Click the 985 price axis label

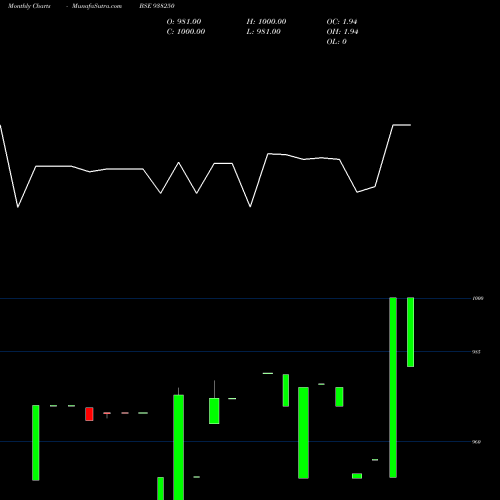click(477, 352)
